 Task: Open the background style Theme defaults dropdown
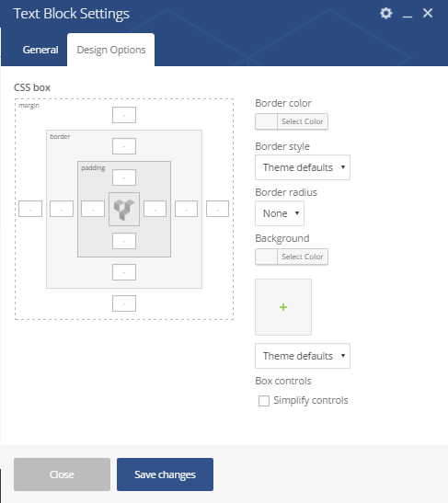coord(303,356)
